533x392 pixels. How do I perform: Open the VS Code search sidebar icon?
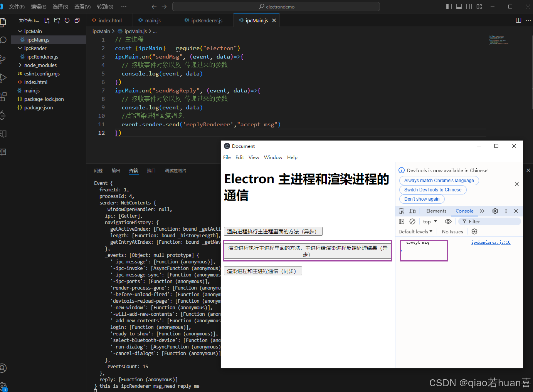(3, 40)
